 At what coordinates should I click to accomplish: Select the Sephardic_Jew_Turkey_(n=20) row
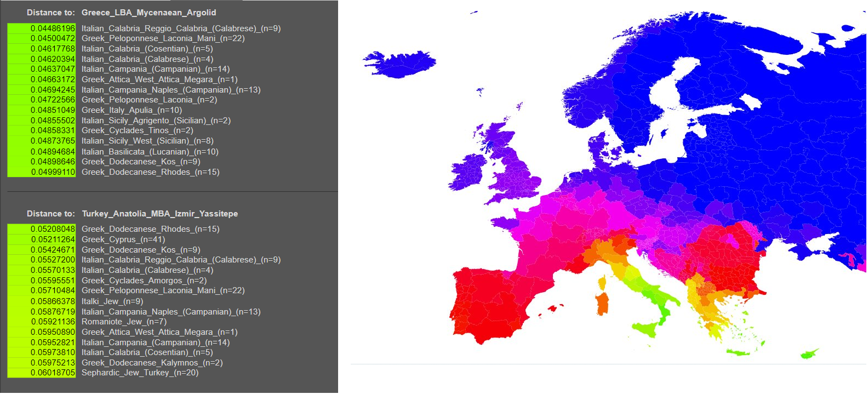140,373
